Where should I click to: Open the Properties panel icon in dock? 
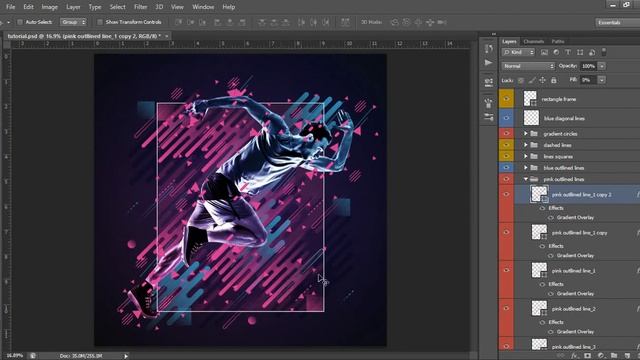489,82
